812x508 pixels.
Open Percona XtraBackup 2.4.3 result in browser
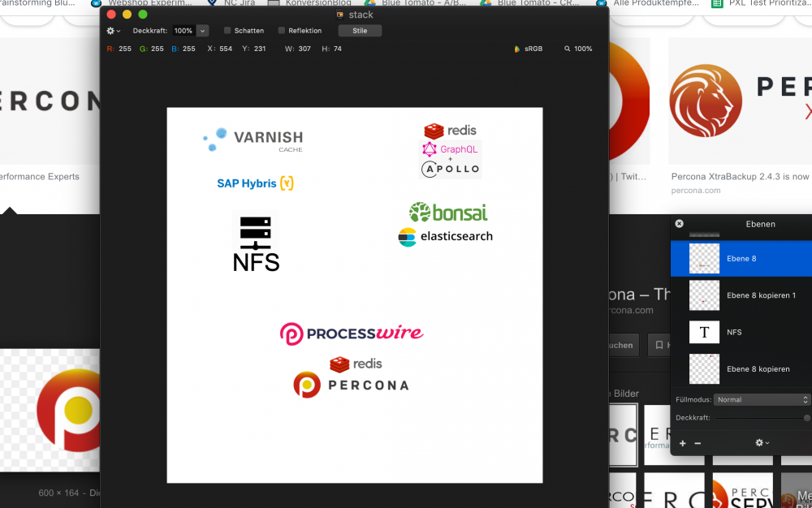click(741, 176)
